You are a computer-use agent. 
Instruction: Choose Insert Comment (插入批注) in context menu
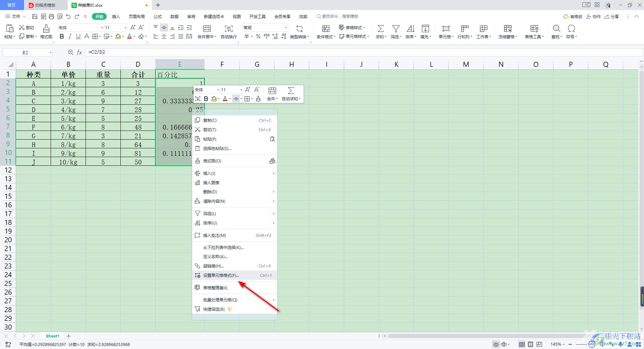tap(234, 235)
